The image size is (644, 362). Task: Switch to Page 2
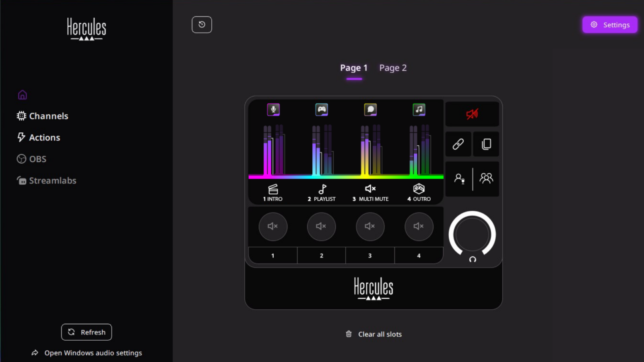click(392, 68)
